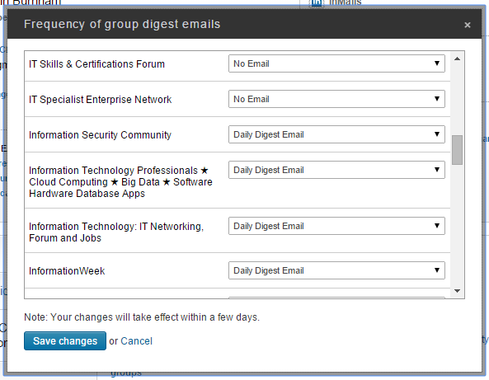Click the InformationWeek group label
489x380 pixels.
67,271
